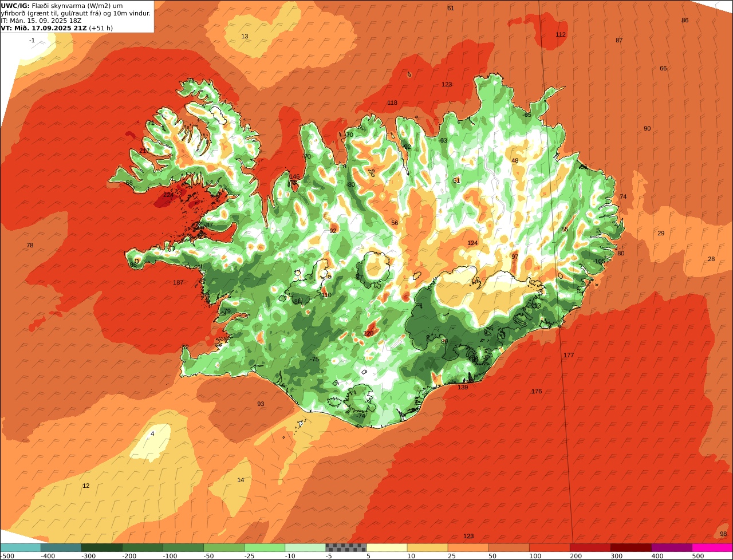Click the map value '66'
733x560 pixels.
(x=663, y=68)
